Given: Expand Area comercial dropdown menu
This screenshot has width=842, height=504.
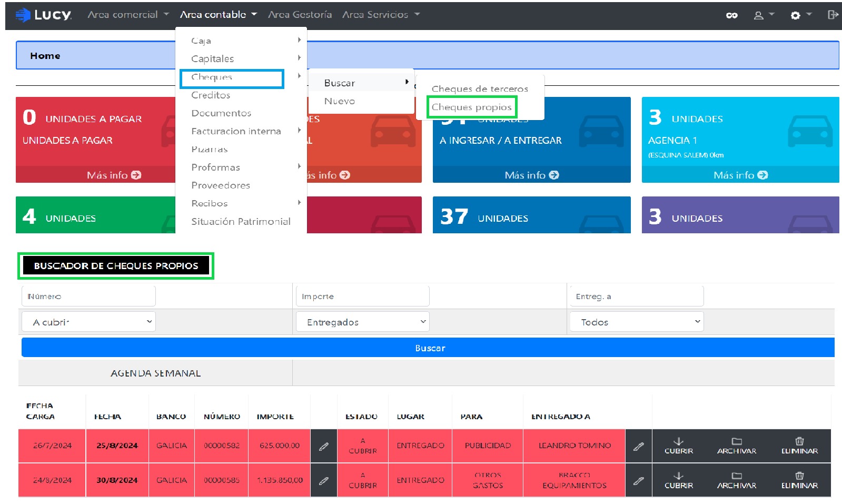Looking at the screenshot, I should tap(128, 15).
